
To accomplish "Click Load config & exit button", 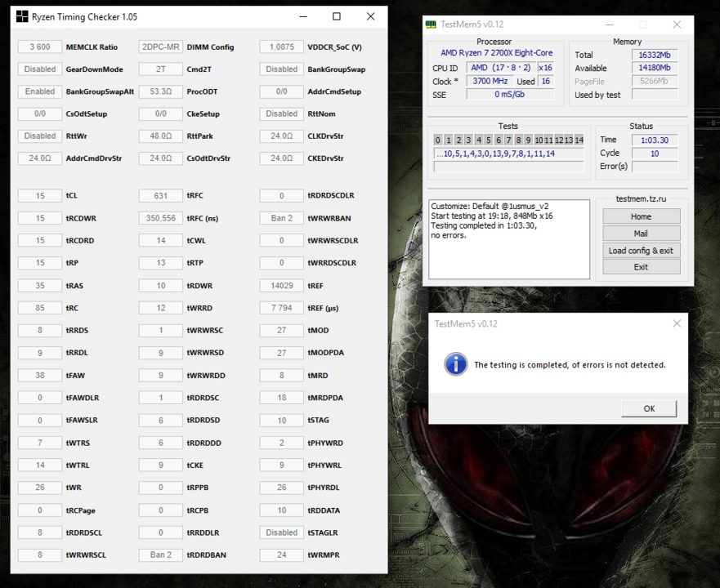I will coord(641,251).
